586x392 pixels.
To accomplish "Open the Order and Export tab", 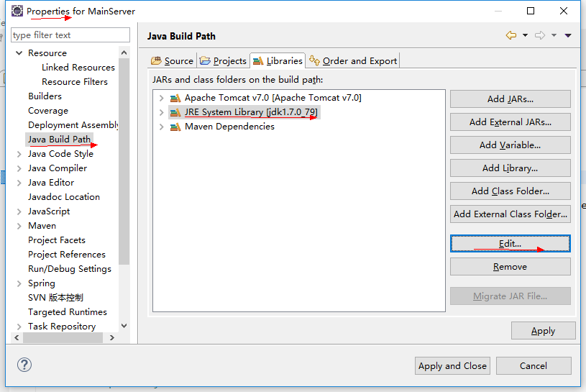I will (353, 60).
